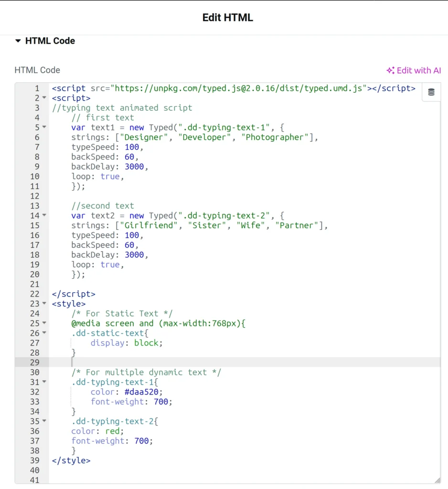
Task: Click typeSpeed value 100 on line 16
Action: tap(132, 235)
